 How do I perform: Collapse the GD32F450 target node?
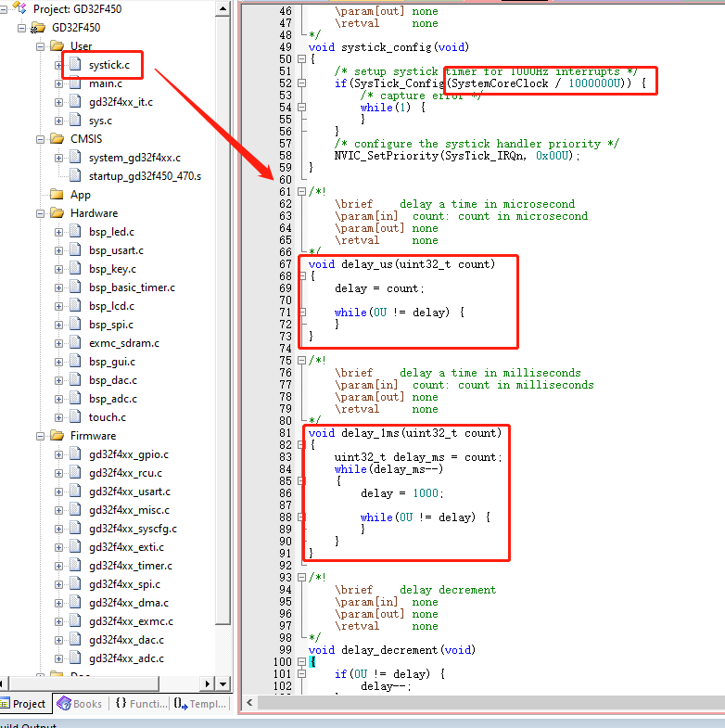[21, 28]
